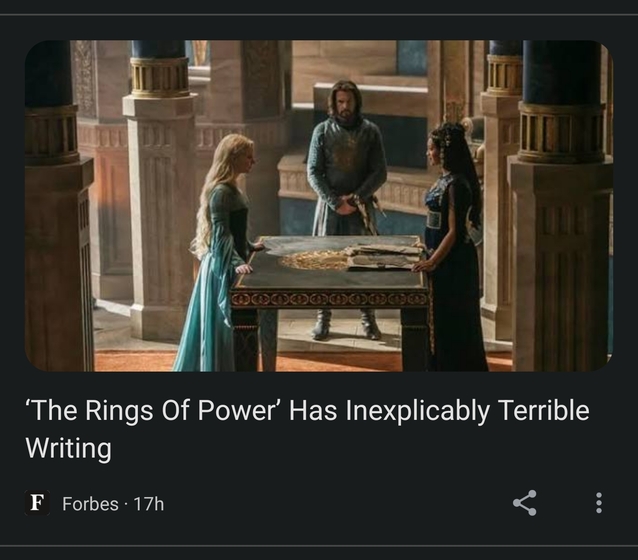Share the Forbes article
The height and width of the screenshot is (560, 638).
(524, 503)
